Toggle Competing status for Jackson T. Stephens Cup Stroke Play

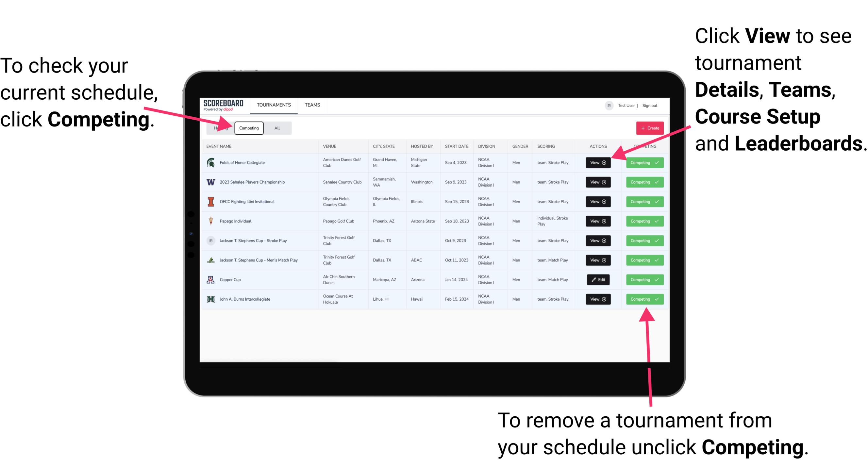pos(643,241)
